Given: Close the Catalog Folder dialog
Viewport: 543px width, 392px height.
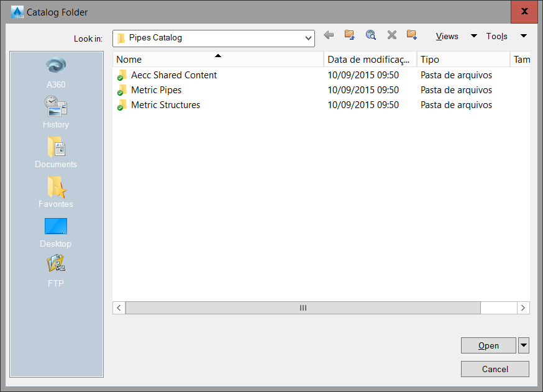Looking at the screenshot, I should tap(524, 12).
